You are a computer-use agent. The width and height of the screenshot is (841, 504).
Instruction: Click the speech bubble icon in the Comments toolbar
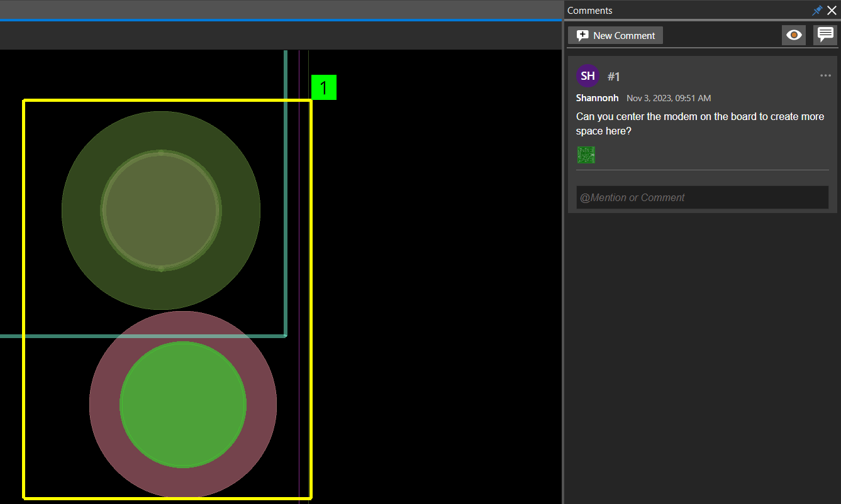825,35
